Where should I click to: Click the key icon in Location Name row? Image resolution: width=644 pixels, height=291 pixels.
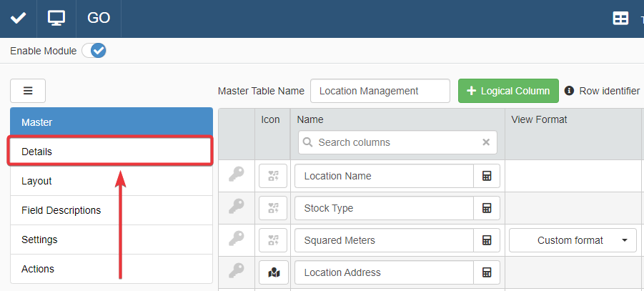(x=237, y=175)
